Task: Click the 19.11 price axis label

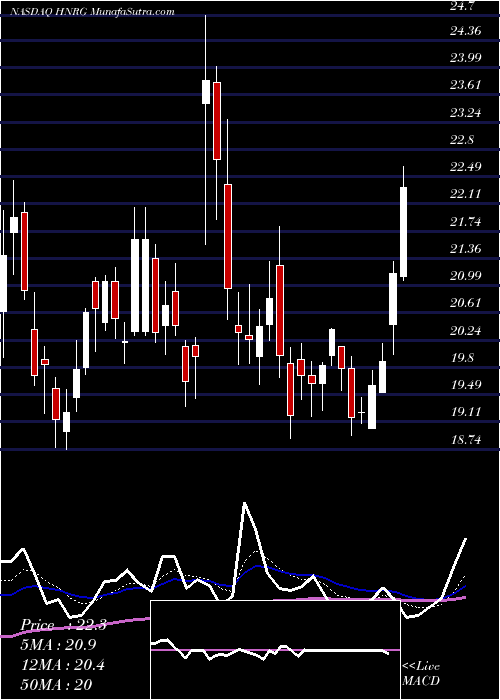Action: point(465,412)
